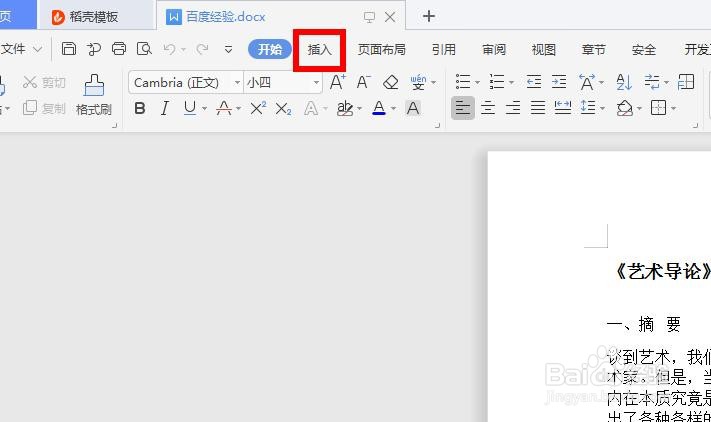The height and width of the screenshot is (422, 711).
Task: Apply the blue font color A
Action: coord(379,108)
